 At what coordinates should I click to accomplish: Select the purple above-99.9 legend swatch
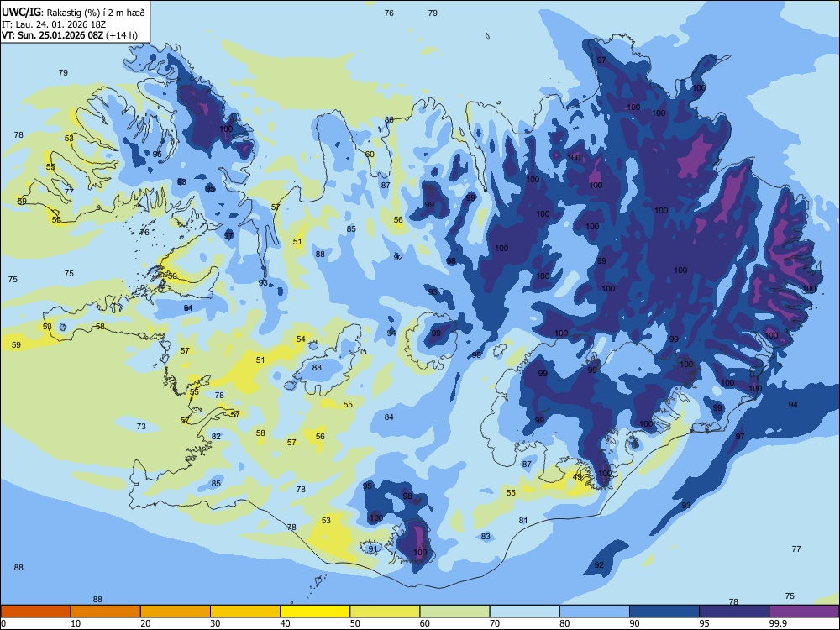[804, 612]
